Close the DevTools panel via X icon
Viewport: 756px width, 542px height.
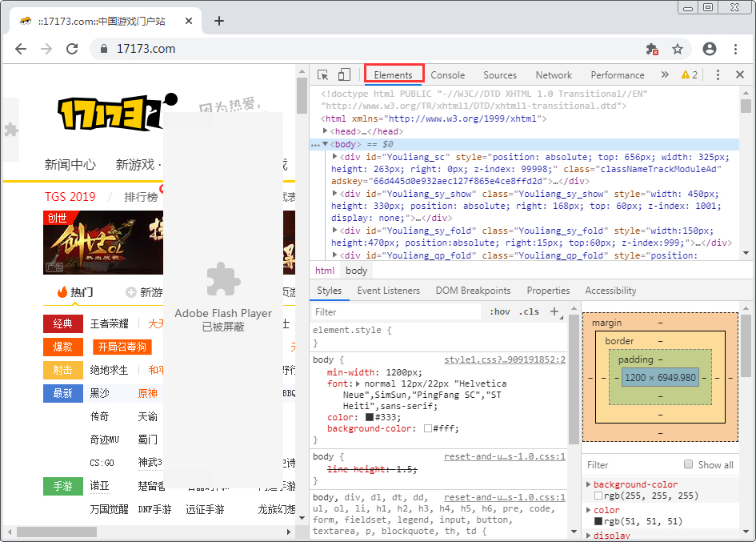point(739,74)
